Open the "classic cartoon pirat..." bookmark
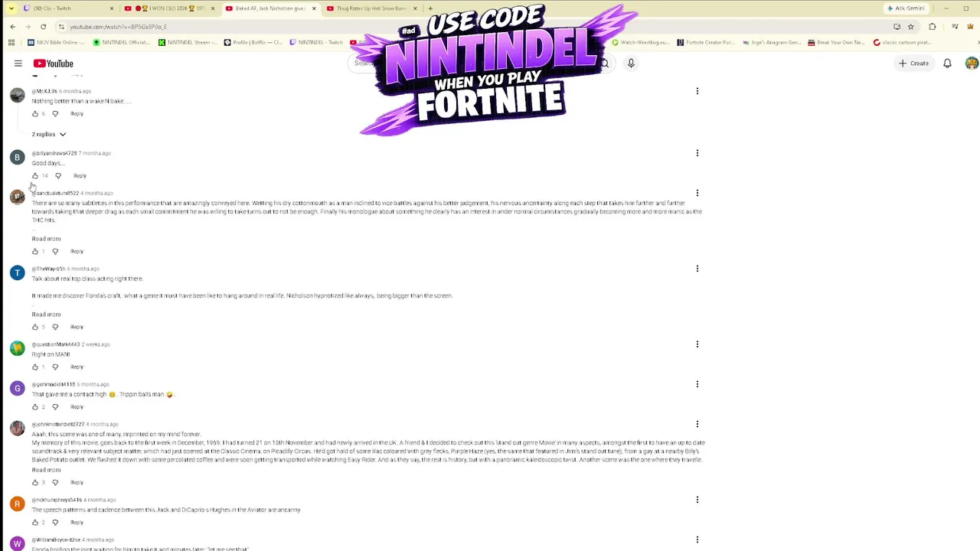Screen dimensions: 980x551 pos(903,43)
